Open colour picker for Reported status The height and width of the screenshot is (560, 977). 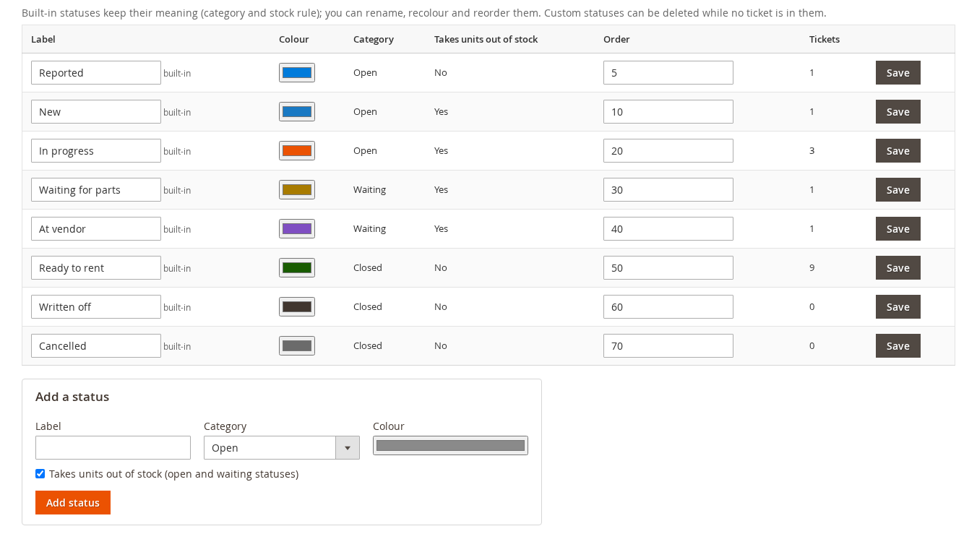(297, 73)
